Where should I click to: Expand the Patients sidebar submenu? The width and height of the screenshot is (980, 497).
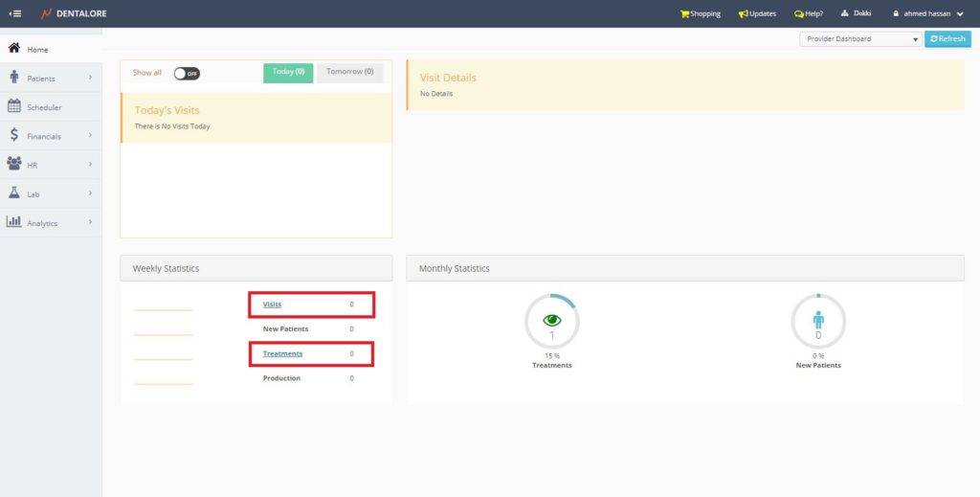pyautogui.click(x=90, y=78)
